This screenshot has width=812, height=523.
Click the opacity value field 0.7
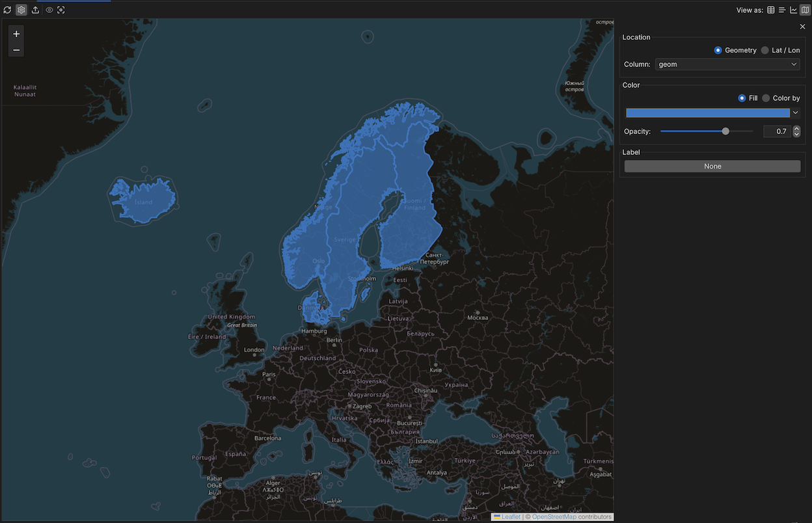tap(777, 131)
